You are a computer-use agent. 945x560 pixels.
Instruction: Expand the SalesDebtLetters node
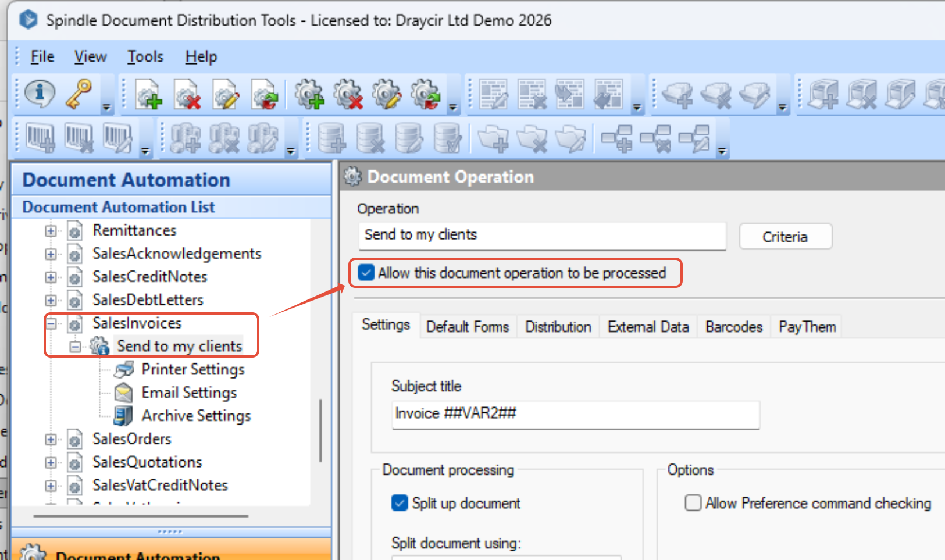[51, 300]
